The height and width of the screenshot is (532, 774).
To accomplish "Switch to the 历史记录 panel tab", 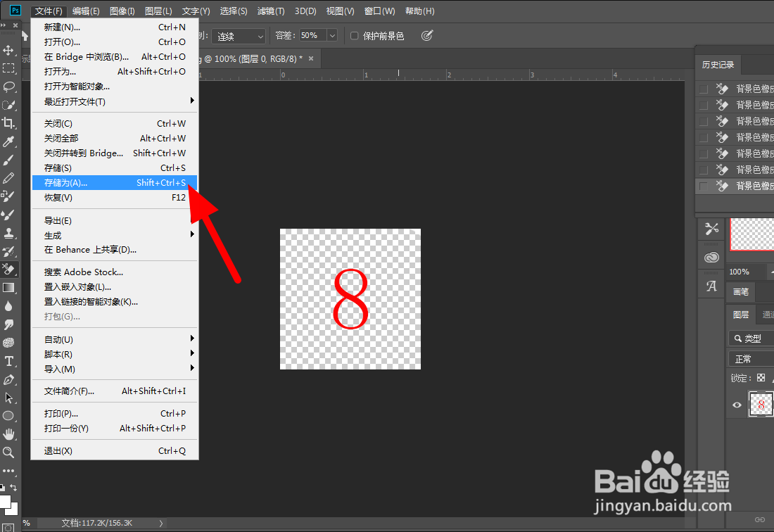I will [x=718, y=65].
